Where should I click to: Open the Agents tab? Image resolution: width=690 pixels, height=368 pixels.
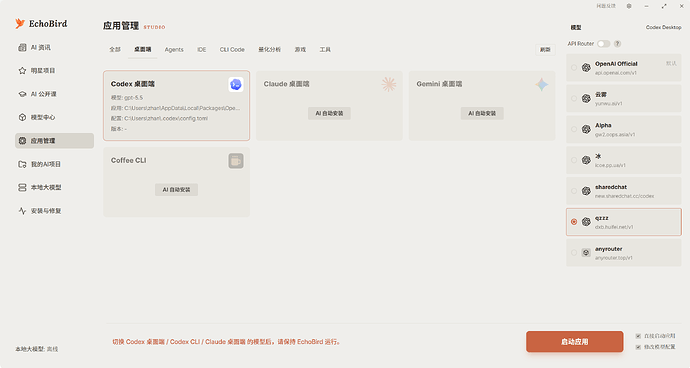click(174, 49)
